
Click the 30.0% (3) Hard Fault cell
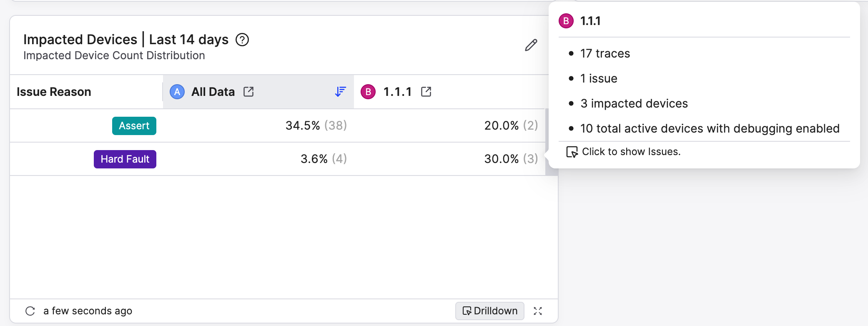click(511, 159)
